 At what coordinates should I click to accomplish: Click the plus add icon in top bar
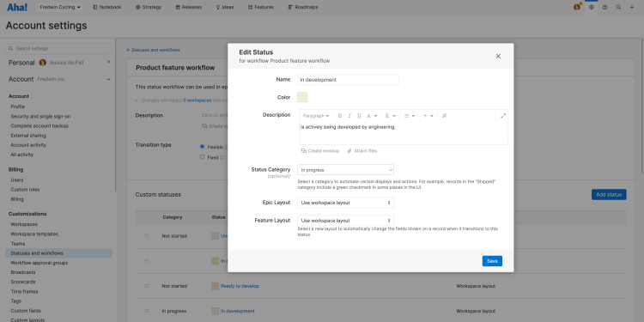[x=632, y=7]
